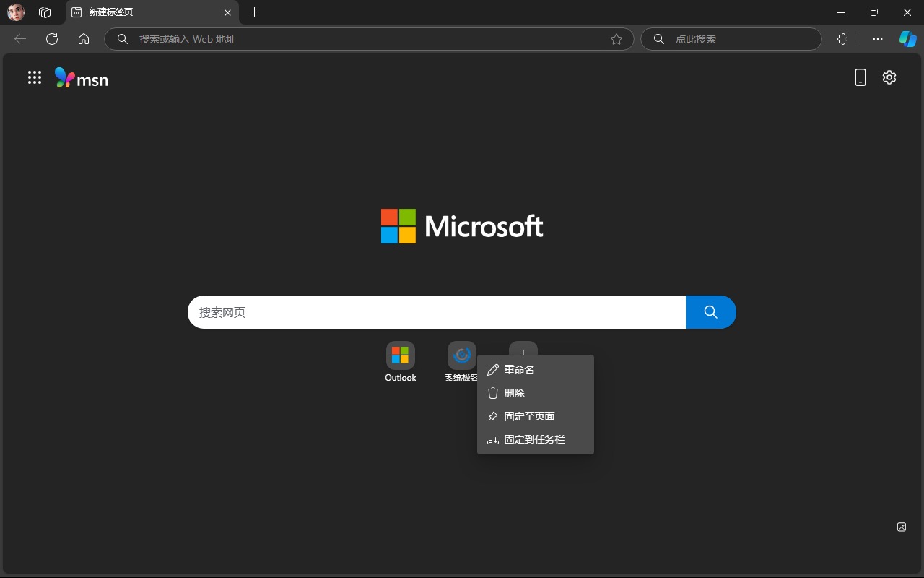Click the 搜索网页 search field
The height and width of the screenshot is (578, 924).
click(437, 312)
